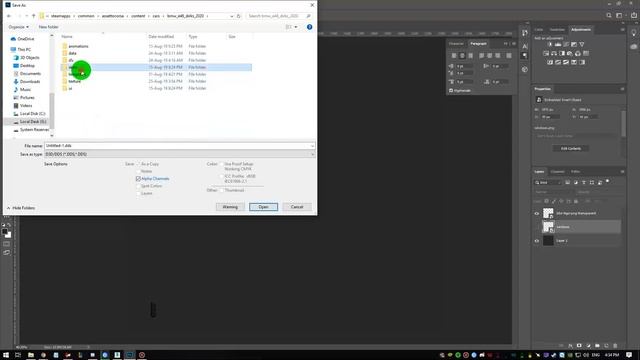Refresh the folder listing in Save As
The width and height of the screenshot is (640, 360).
point(239,16)
